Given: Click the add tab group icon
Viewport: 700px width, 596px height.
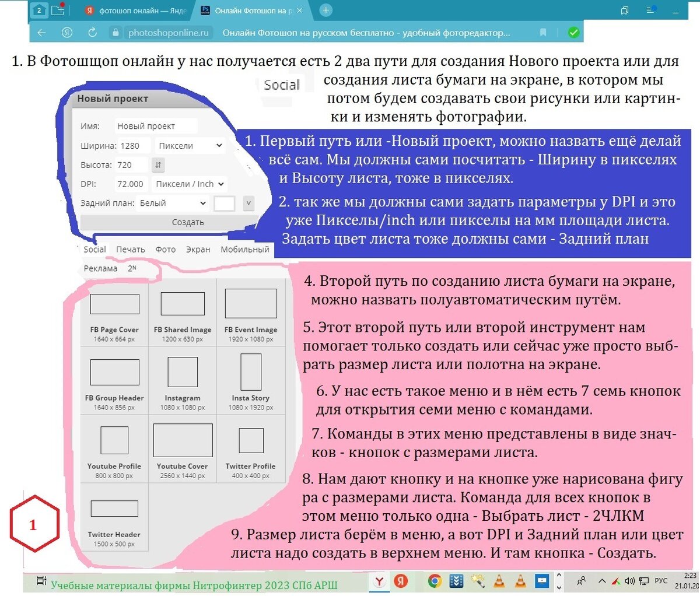Looking at the screenshot, I should coord(58,10).
